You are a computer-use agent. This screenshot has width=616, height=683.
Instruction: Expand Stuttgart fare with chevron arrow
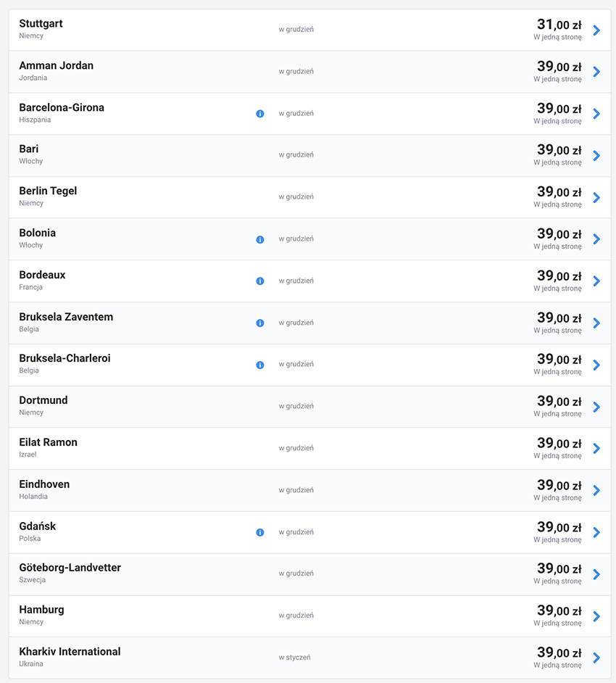coord(596,30)
